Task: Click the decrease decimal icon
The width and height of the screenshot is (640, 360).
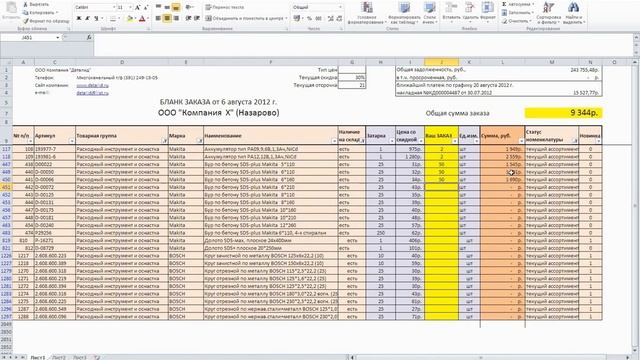Action: [339, 18]
